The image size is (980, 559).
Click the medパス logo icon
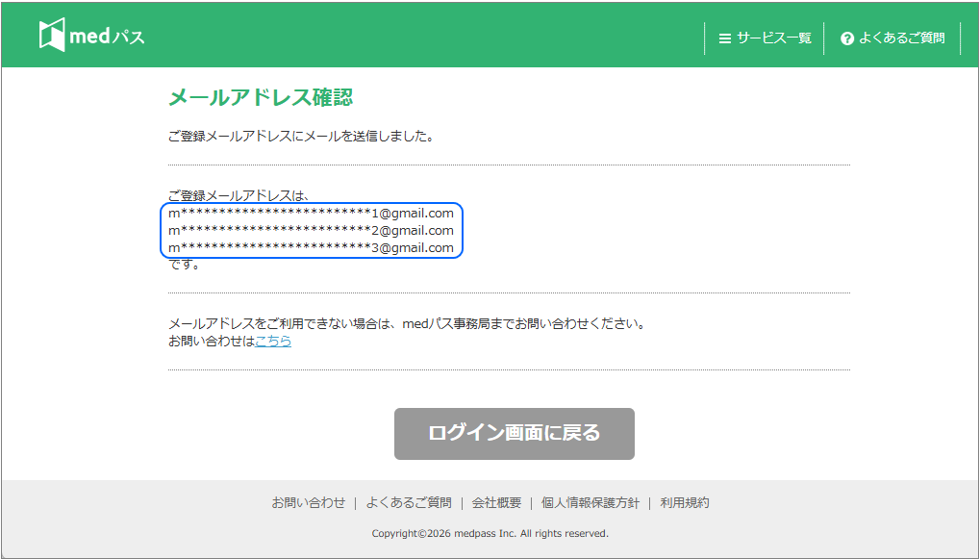pos(52,35)
